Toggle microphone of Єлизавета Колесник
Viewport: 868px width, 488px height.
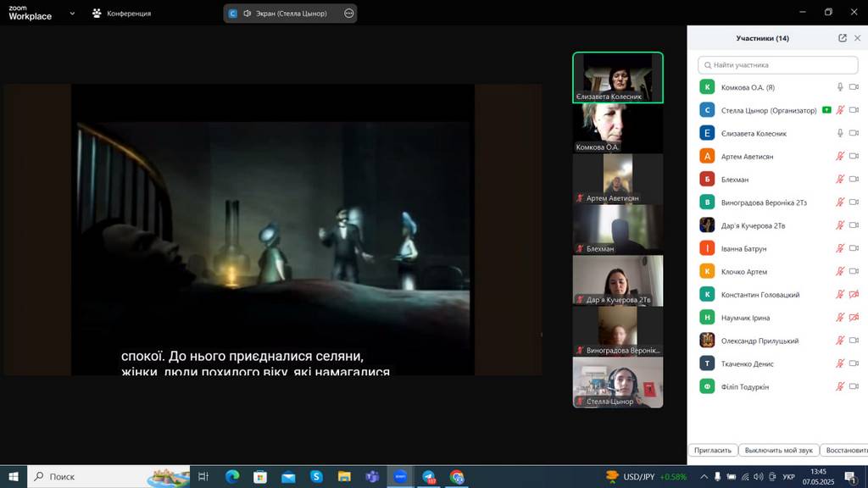[x=840, y=133]
